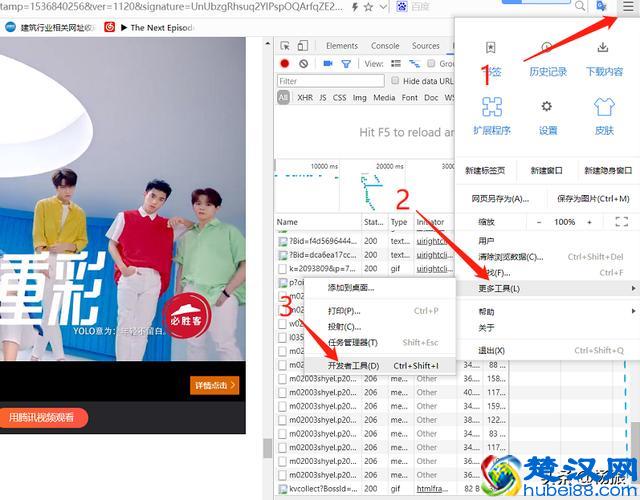Switch to Sources tab

pos(426,46)
